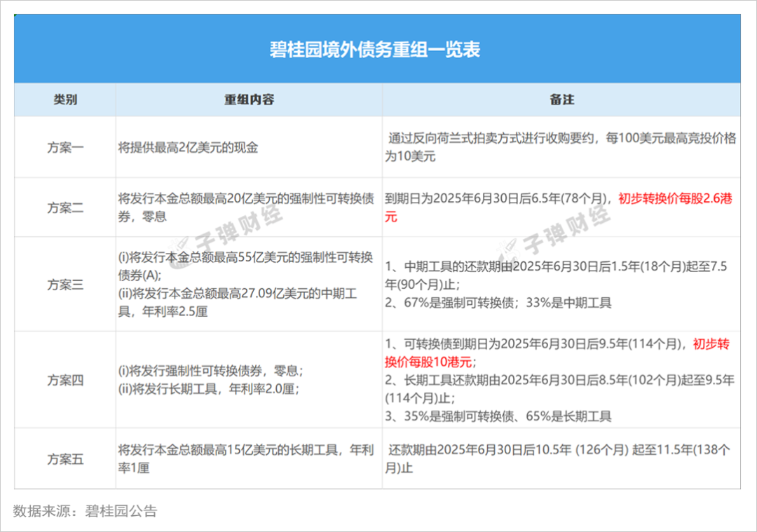Click the table title 碧桂园境外债务重组一览表

point(378,49)
